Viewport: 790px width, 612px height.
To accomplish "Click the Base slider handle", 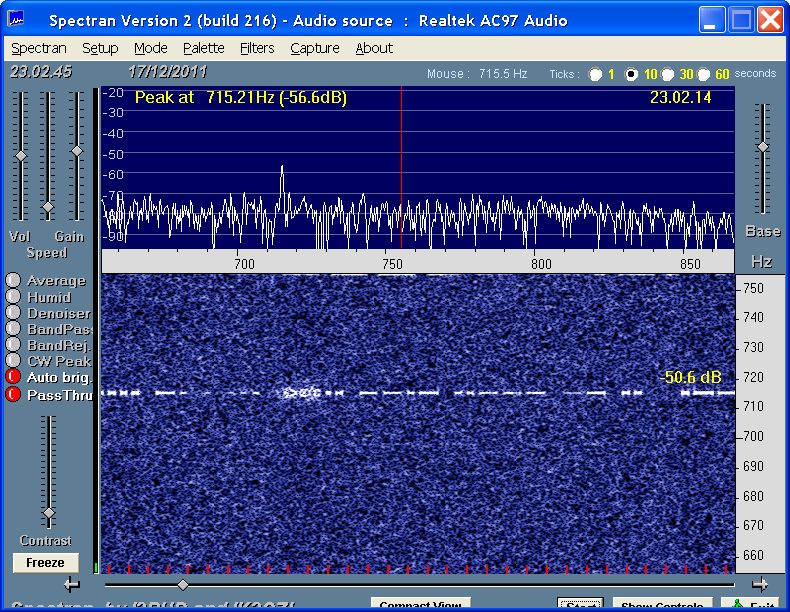I will coord(763,147).
